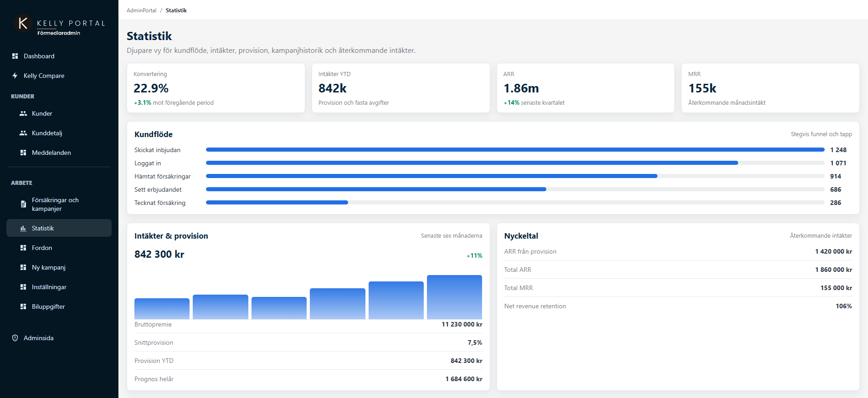
Task: Select Meddelanden in the sidebar
Action: (x=59, y=153)
